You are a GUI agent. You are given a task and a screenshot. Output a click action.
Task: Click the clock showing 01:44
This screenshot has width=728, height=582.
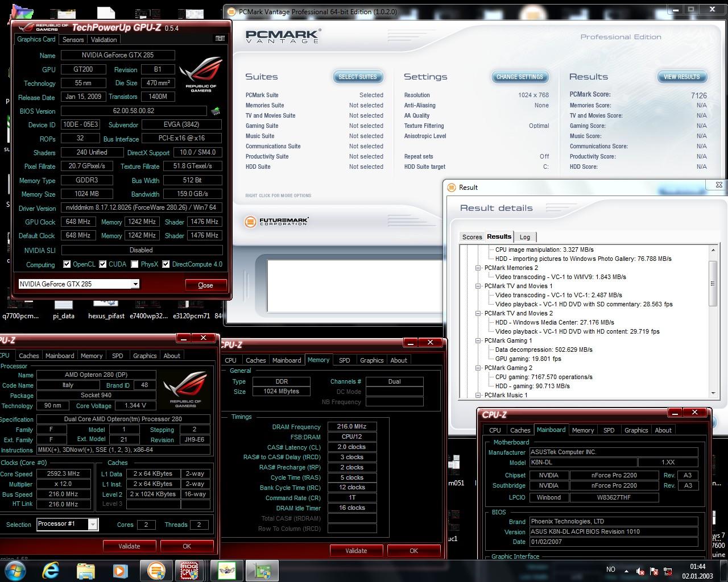pos(697,567)
